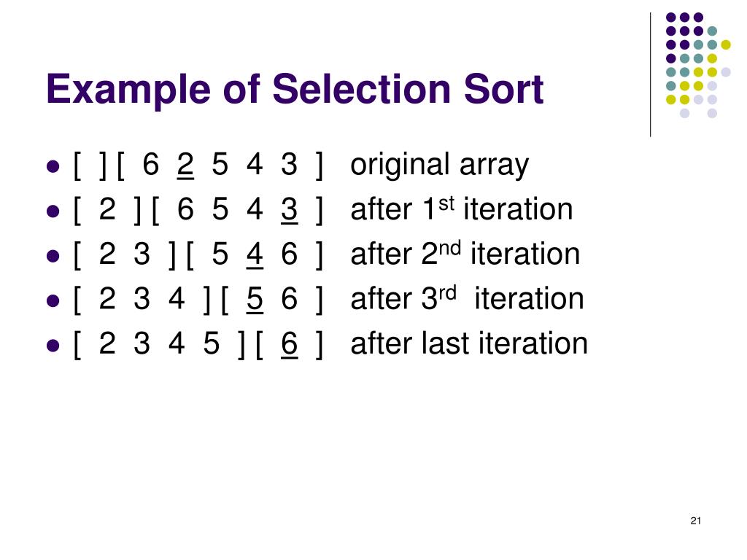Viewport: 747px width, 560px height.
Task: Click the text 'after 1st iteration'
Action: click(462, 209)
